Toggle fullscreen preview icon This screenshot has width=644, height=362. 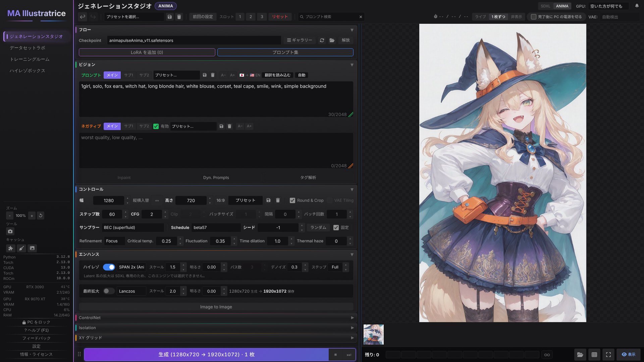point(608,355)
